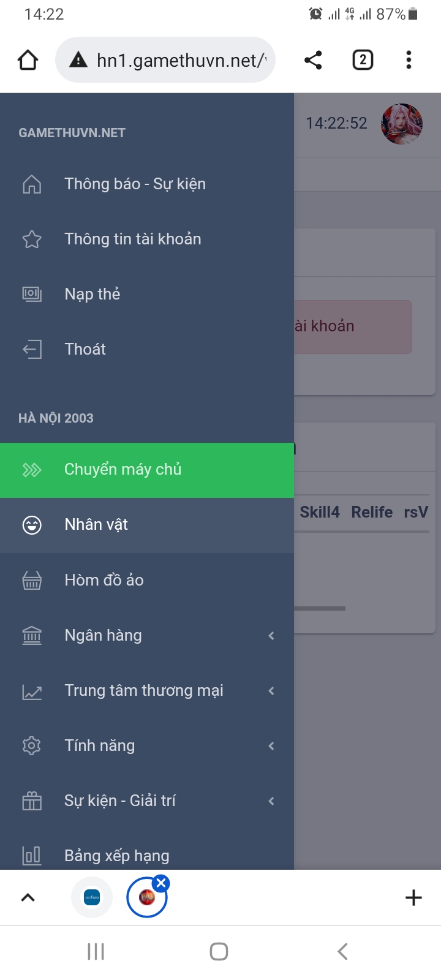Tap the Nạp thẻ card icon

[x=32, y=294]
